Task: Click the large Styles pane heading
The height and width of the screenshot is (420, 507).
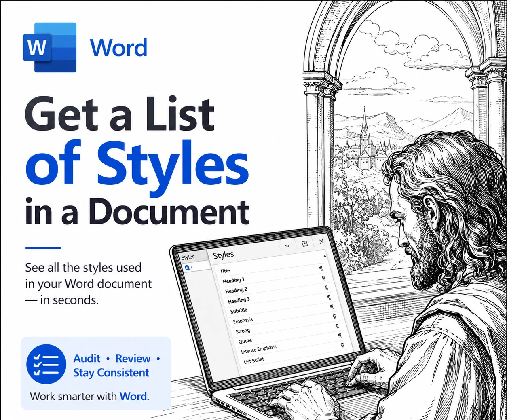Action: pos(223,255)
